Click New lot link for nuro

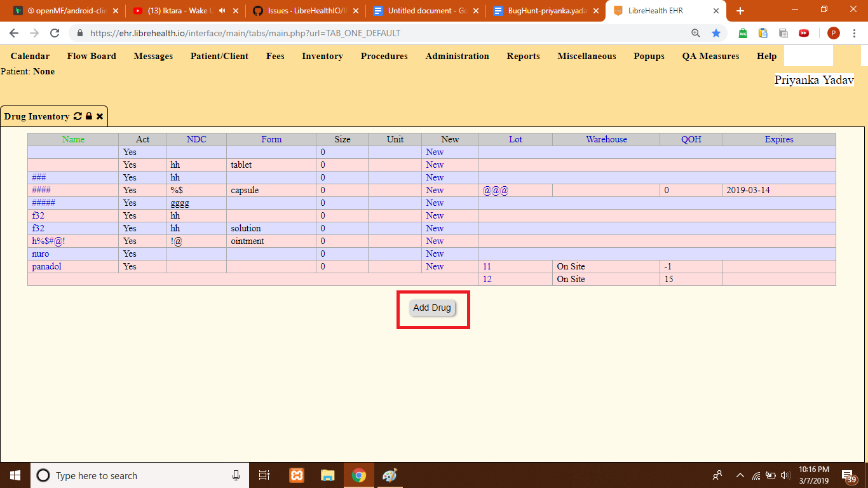coord(435,254)
